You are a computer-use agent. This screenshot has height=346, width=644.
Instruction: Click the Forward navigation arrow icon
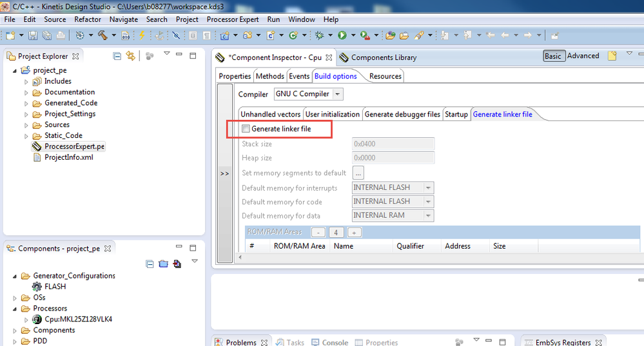pyautogui.click(x=528, y=35)
